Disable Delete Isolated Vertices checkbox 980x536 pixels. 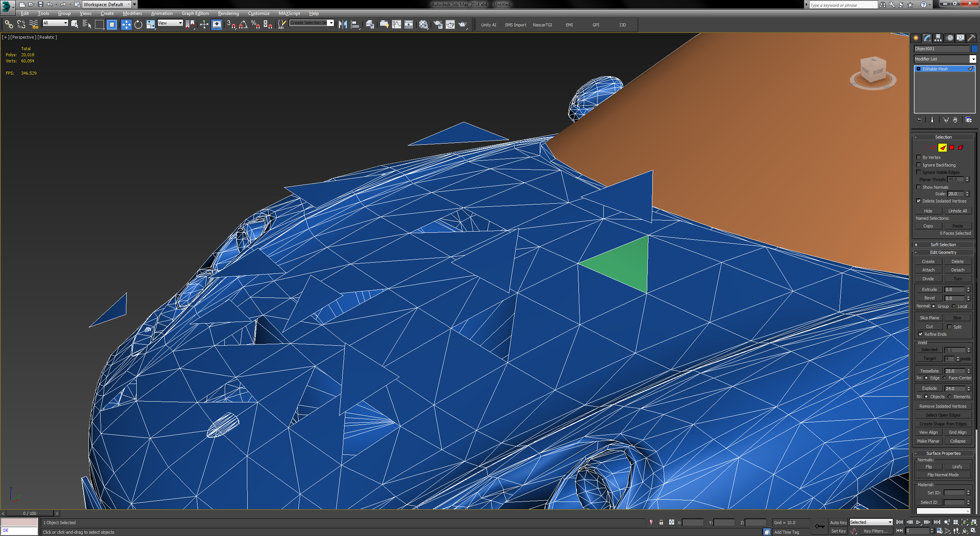918,201
